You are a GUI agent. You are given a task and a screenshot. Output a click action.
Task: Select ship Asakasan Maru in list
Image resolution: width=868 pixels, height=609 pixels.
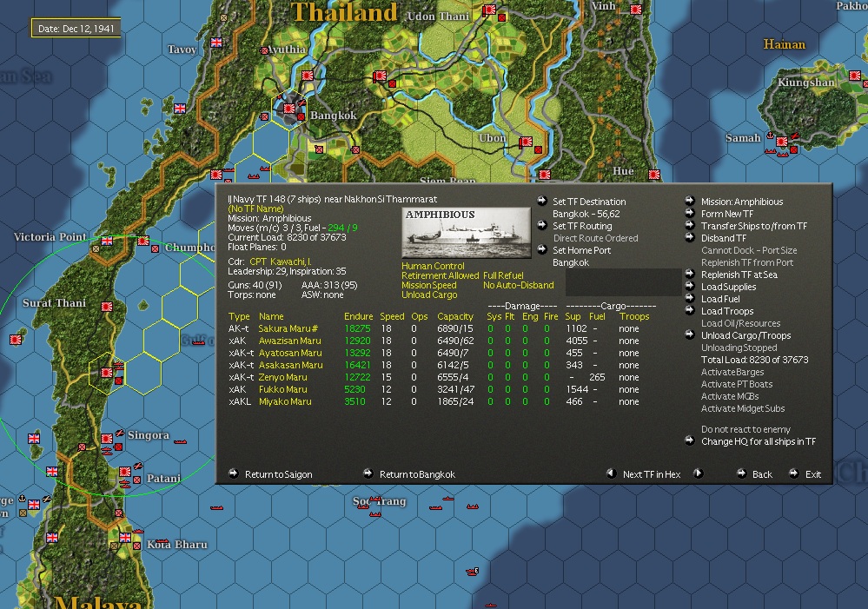point(290,365)
